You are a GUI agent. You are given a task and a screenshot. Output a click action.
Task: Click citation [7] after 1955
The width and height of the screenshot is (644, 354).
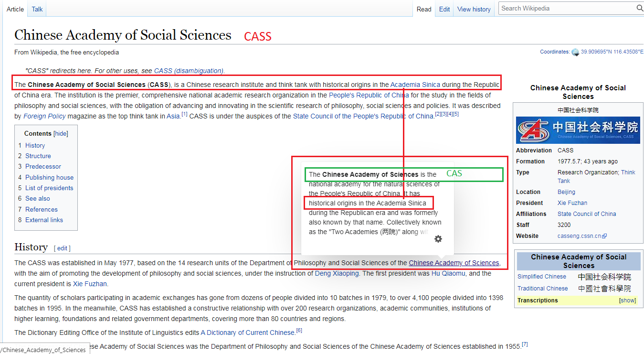point(525,344)
